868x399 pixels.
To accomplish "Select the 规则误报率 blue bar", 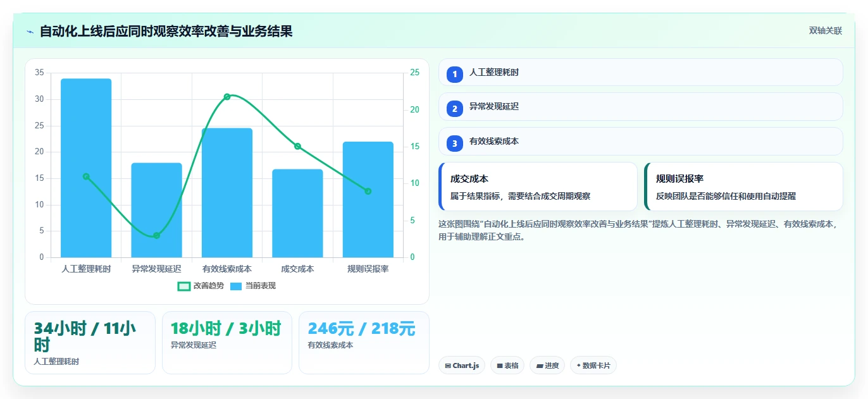I will pos(368,199).
